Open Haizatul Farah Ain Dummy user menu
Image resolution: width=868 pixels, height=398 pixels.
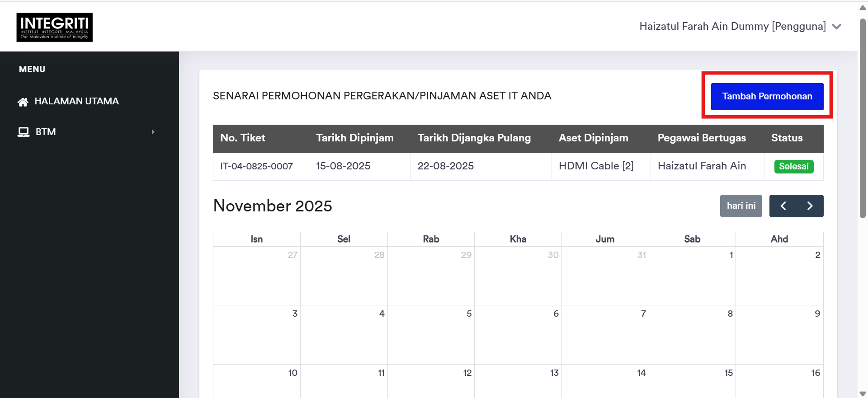click(x=732, y=27)
